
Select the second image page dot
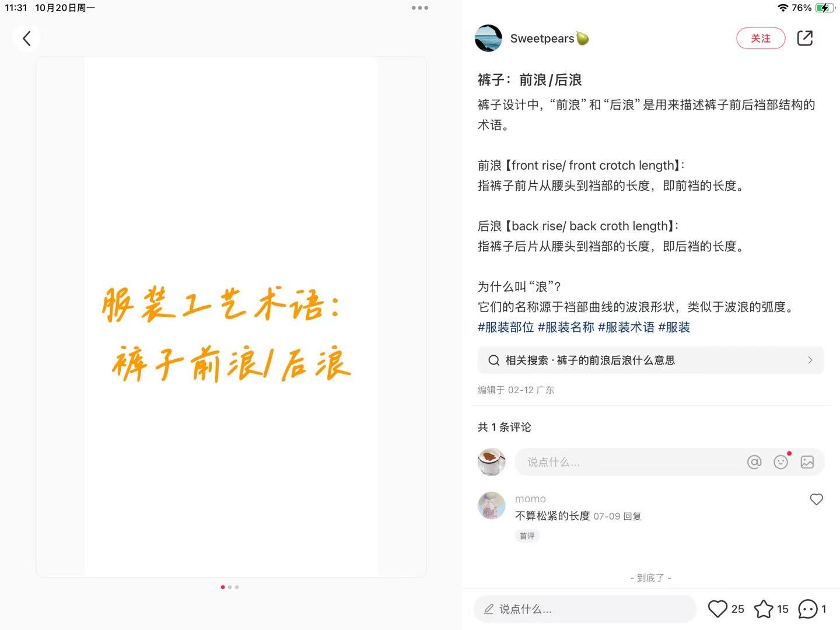[x=230, y=587]
